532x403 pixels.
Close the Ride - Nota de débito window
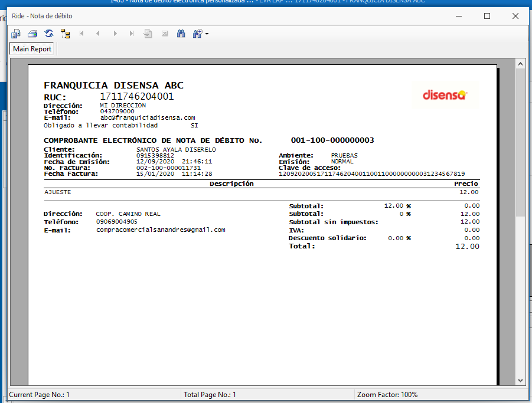point(515,16)
